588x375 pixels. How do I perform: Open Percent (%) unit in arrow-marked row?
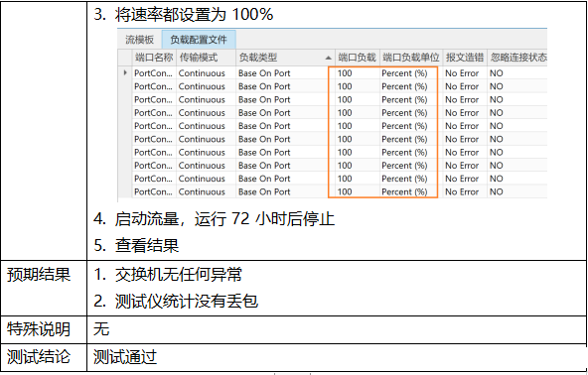404,73
